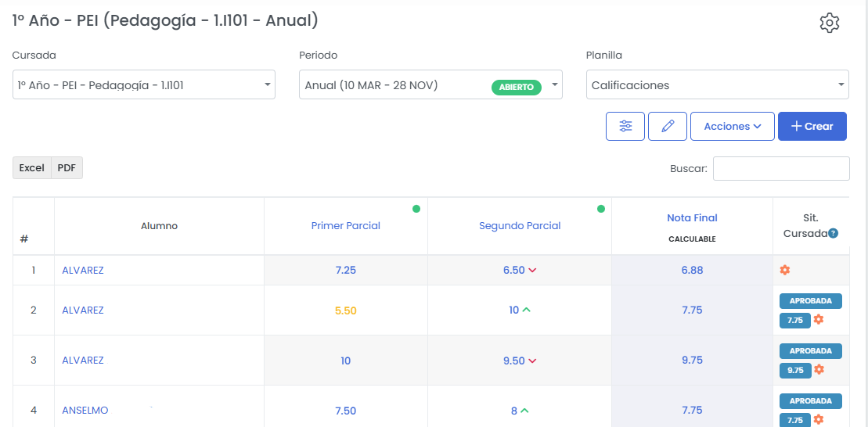Open the Nota Final column link
This screenshot has width=868, height=427.
tap(692, 218)
